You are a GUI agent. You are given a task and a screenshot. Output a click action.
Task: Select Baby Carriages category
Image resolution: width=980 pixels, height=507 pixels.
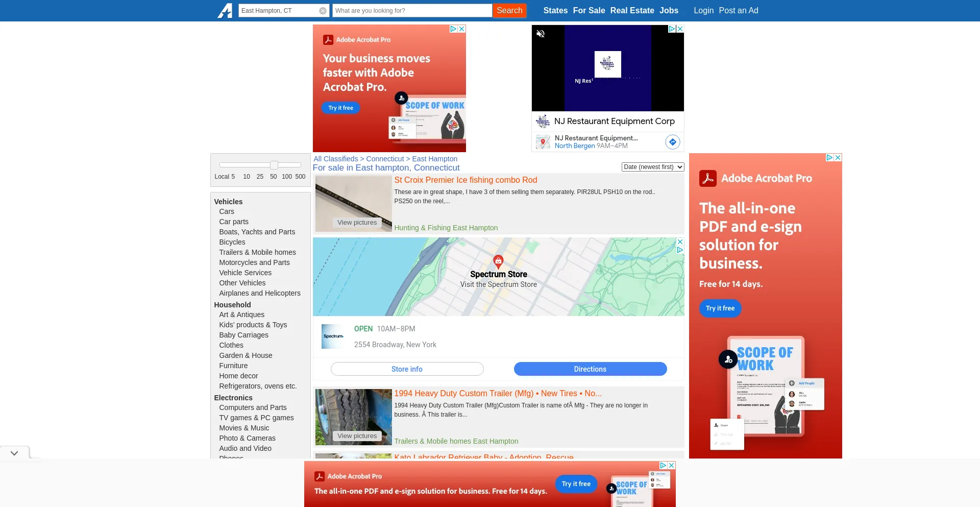tap(243, 335)
